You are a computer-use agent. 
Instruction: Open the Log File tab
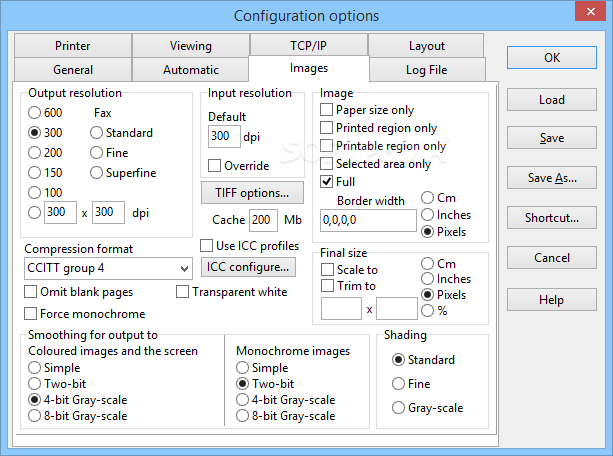427,70
